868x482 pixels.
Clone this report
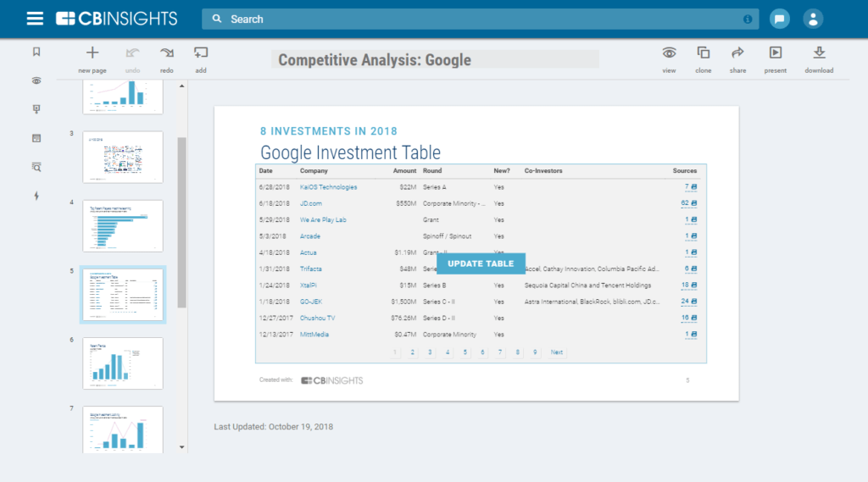704,59
